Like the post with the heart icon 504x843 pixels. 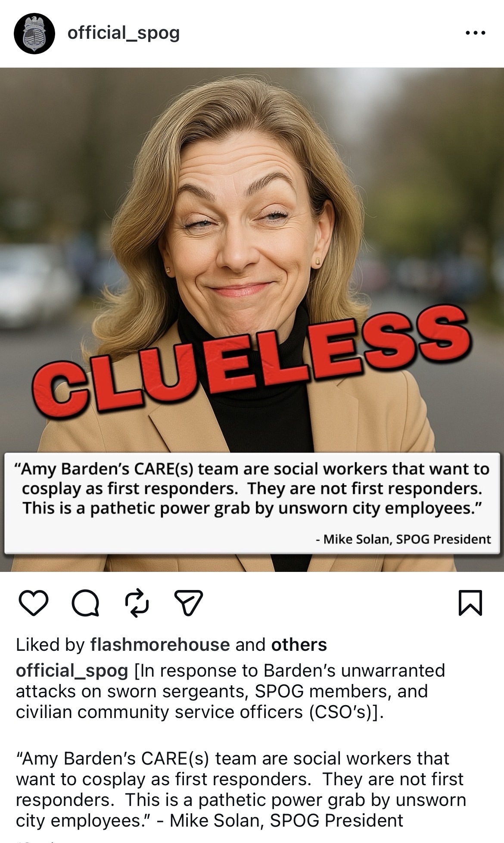coord(34,603)
